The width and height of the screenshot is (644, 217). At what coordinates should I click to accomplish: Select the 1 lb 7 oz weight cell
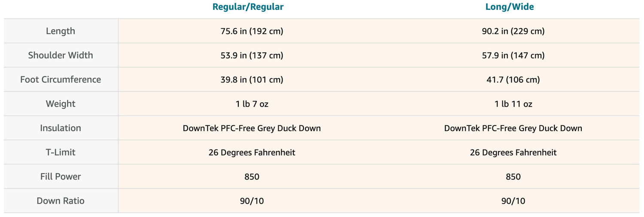point(252,104)
